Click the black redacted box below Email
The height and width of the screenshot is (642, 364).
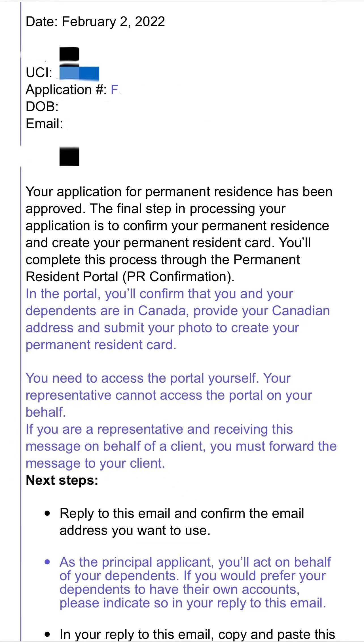click(69, 156)
